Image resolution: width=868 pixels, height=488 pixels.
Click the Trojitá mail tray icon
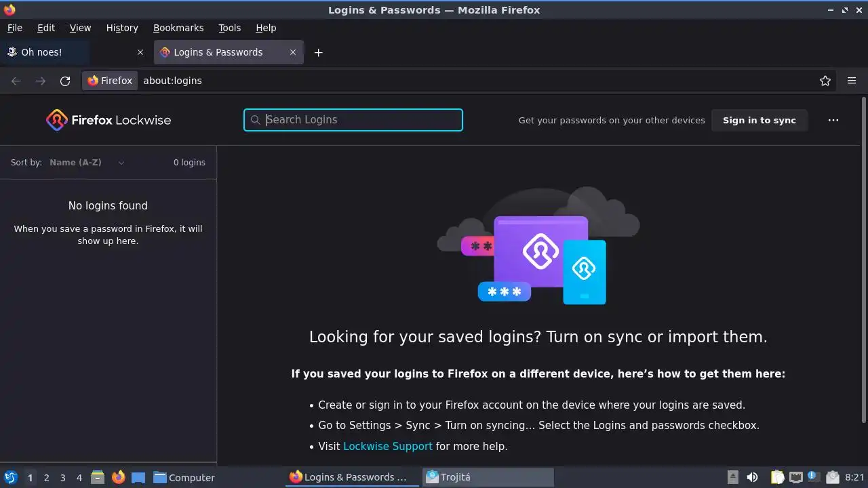[833, 477]
